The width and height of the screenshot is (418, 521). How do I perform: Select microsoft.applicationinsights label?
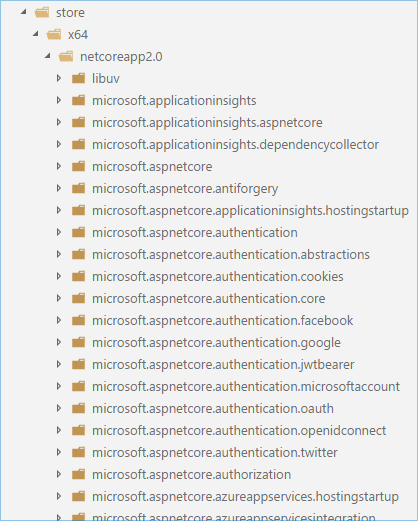174,101
